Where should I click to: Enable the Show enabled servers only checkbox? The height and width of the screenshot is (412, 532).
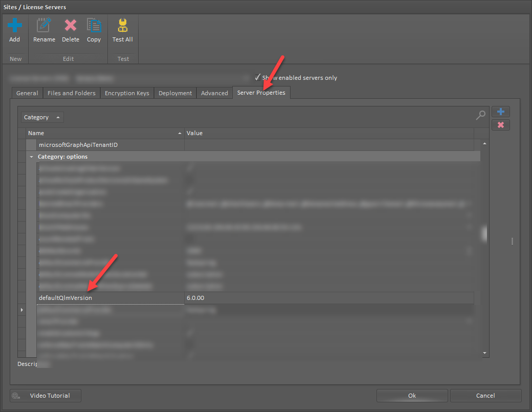[257, 78]
